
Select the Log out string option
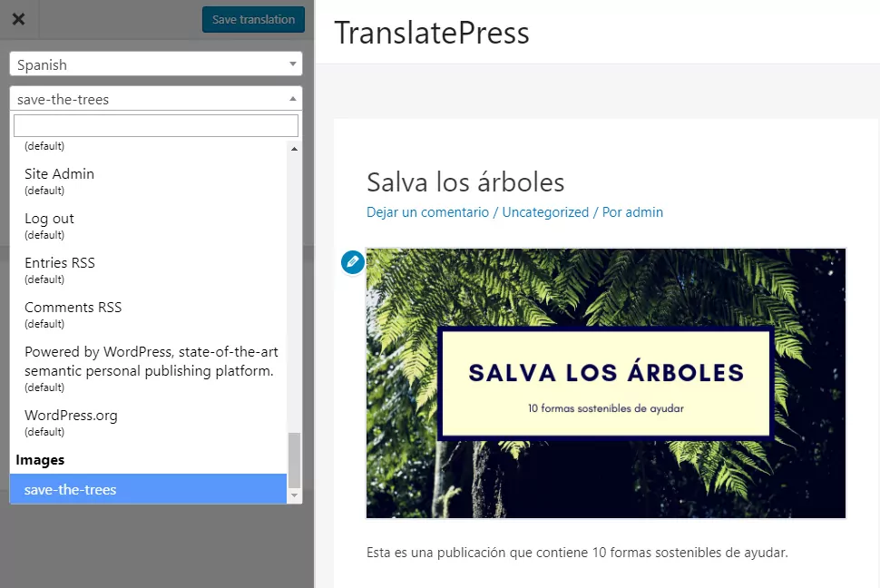[x=148, y=226]
